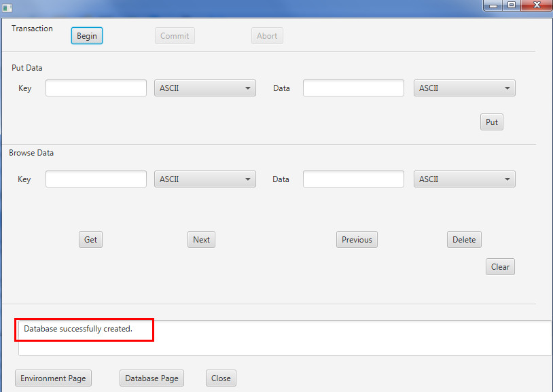
Task: Click the Data input field under Put Data
Action: coord(353,88)
